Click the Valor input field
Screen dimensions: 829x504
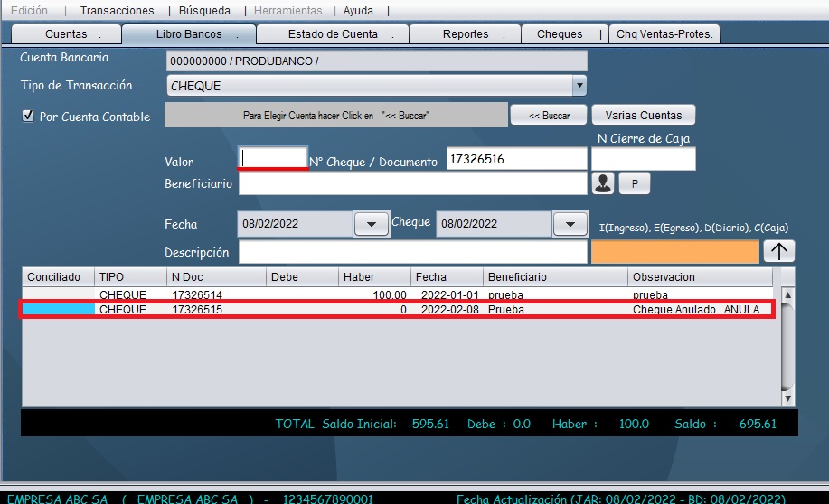click(273, 157)
